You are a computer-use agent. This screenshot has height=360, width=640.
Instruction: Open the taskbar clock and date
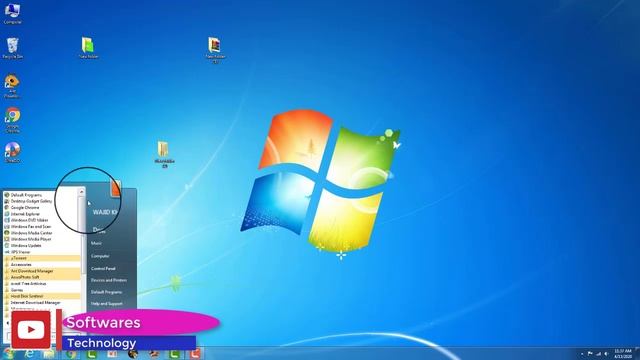[x=623, y=353]
